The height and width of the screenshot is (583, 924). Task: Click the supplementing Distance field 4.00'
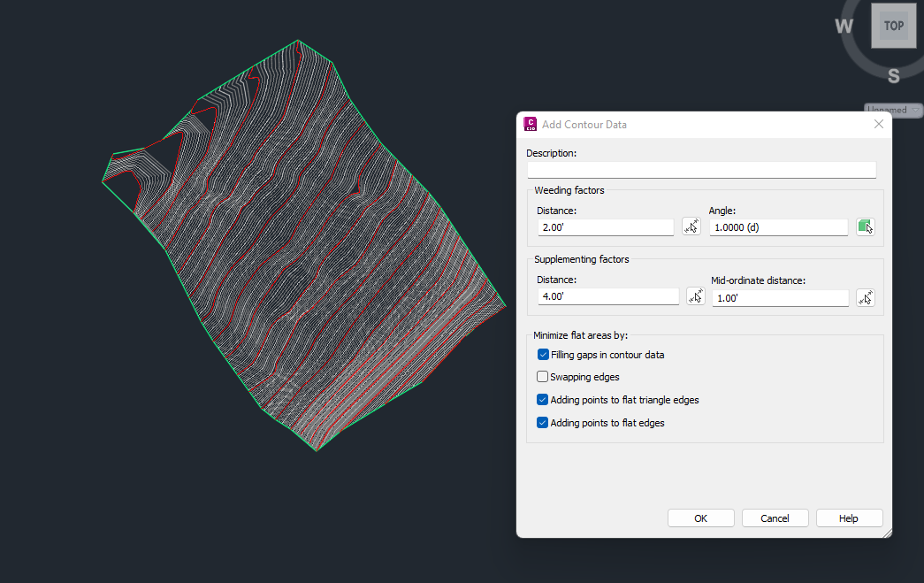(608, 295)
